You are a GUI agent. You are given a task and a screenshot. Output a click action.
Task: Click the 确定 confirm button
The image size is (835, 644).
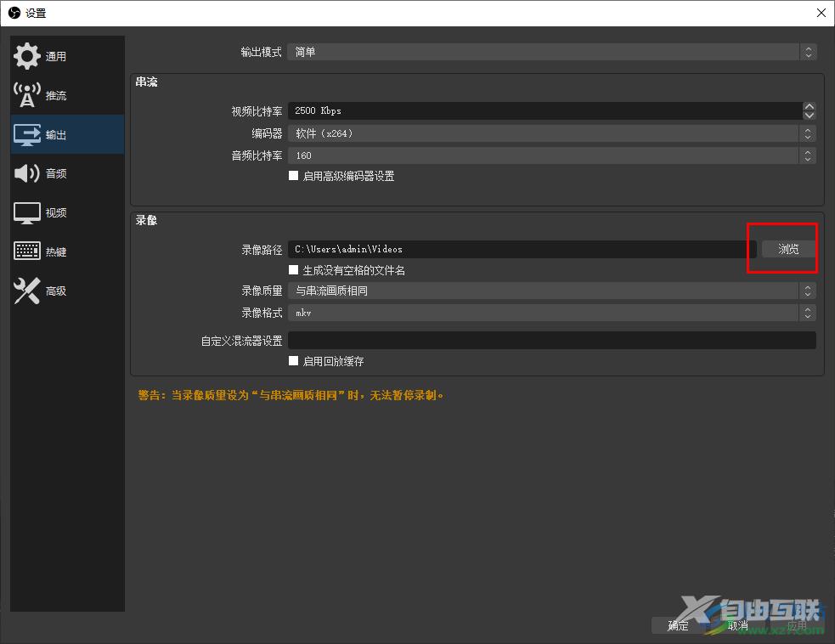[x=678, y=625]
